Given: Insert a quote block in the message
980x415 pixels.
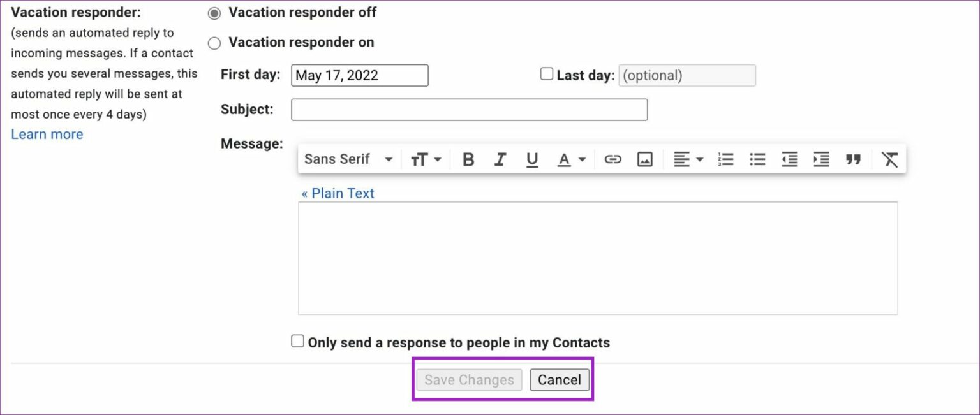Looking at the screenshot, I should pos(854,159).
